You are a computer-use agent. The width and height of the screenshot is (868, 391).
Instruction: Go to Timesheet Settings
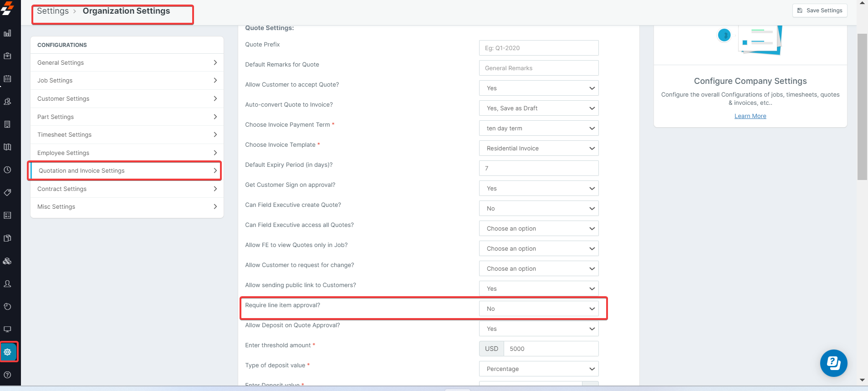pyautogui.click(x=127, y=134)
